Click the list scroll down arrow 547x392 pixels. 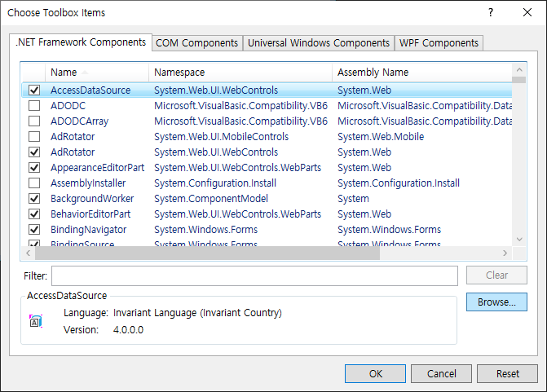pyautogui.click(x=519, y=240)
